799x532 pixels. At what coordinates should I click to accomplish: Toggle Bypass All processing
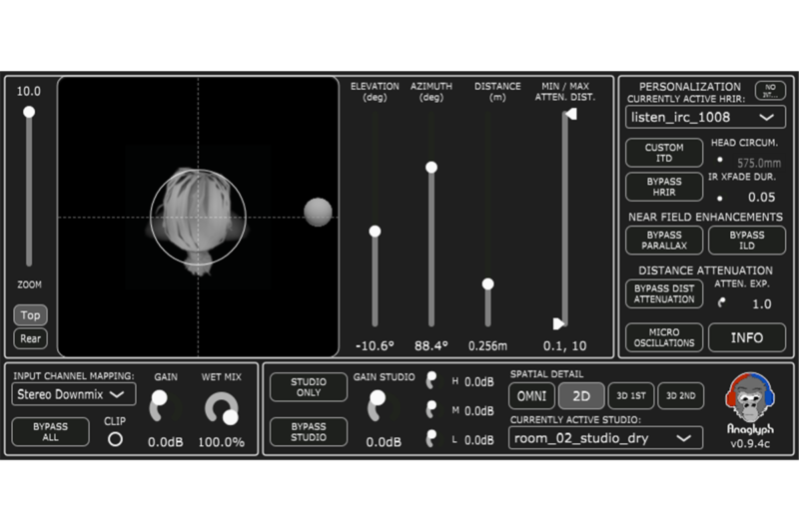pos(50,432)
